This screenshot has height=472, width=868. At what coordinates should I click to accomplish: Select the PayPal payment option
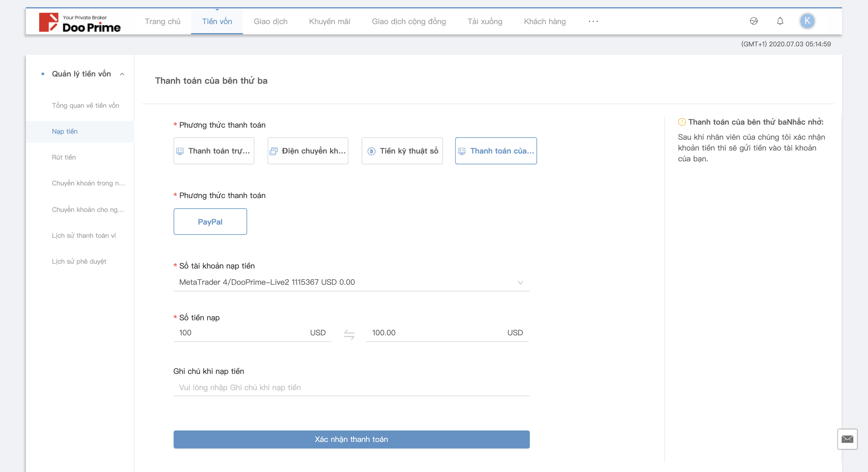[x=210, y=222]
